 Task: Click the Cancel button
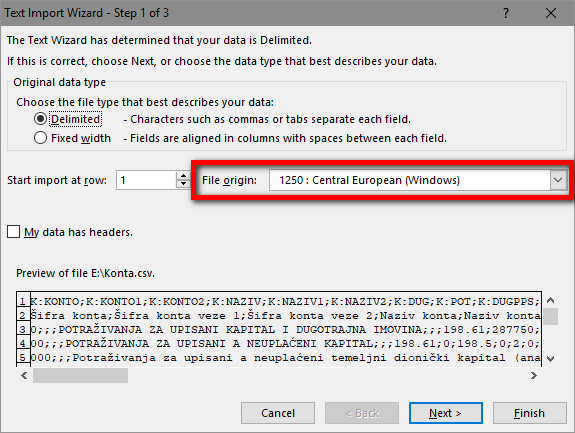coord(278,413)
